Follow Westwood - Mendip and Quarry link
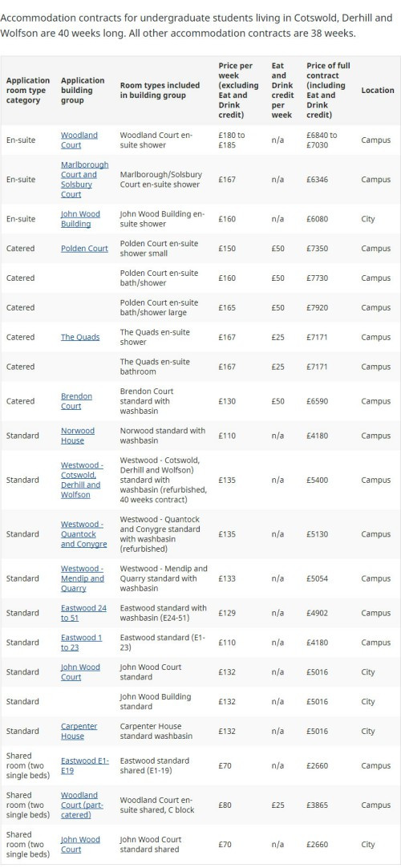 click(x=83, y=578)
